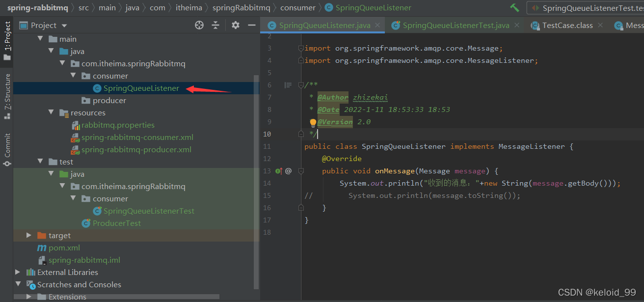Click breadcrumb src
This screenshot has height=302, width=644.
coord(83,7)
